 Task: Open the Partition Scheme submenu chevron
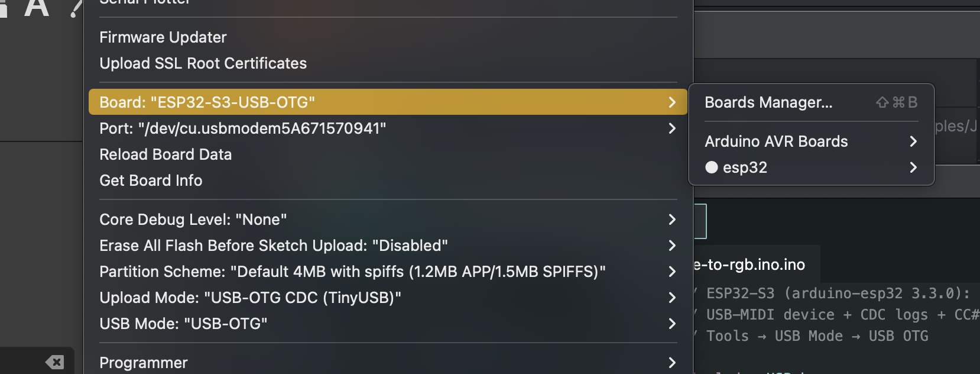(672, 272)
